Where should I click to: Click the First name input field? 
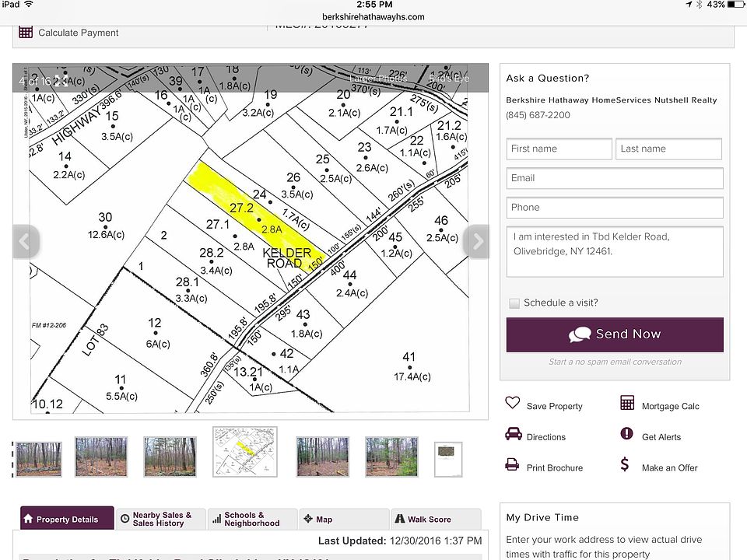tap(559, 149)
